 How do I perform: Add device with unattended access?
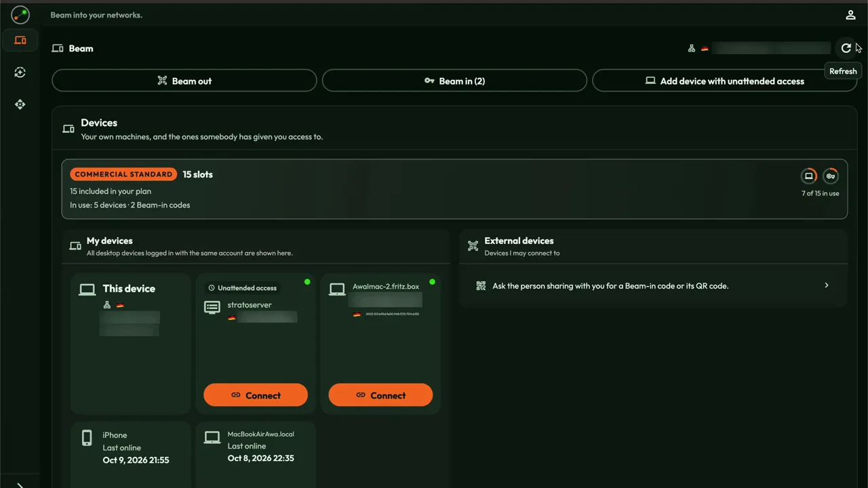point(724,81)
